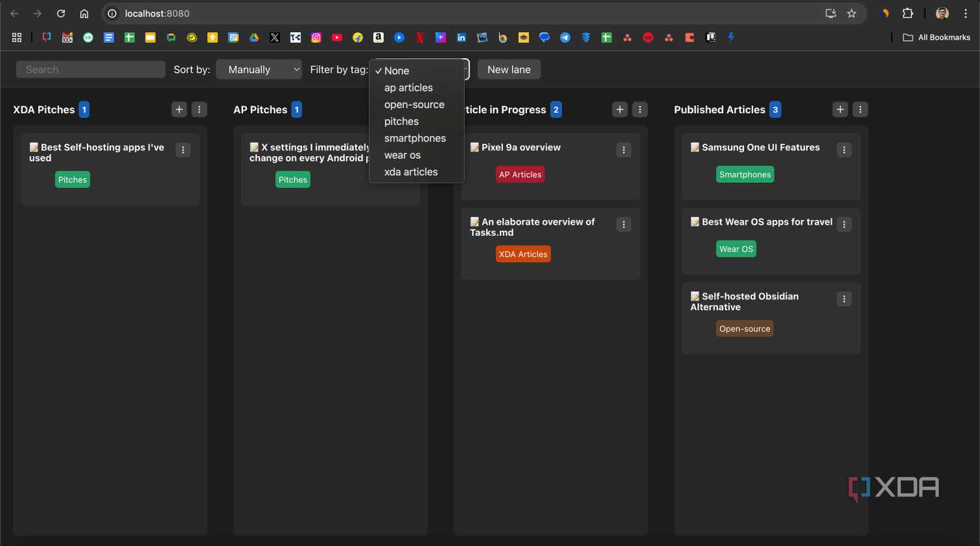Click the brown Open-source tag
Image resolution: width=980 pixels, height=546 pixels.
coord(745,329)
